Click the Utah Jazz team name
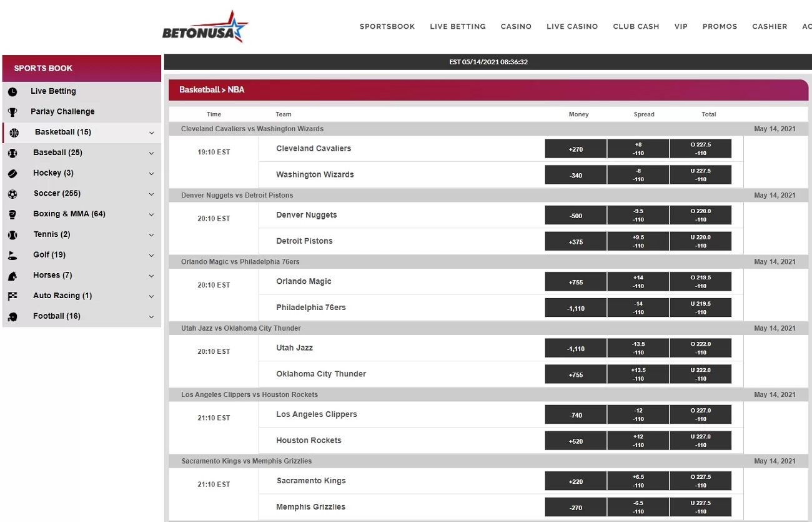The height and width of the screenshot is (522, 812). coord(295,348)
